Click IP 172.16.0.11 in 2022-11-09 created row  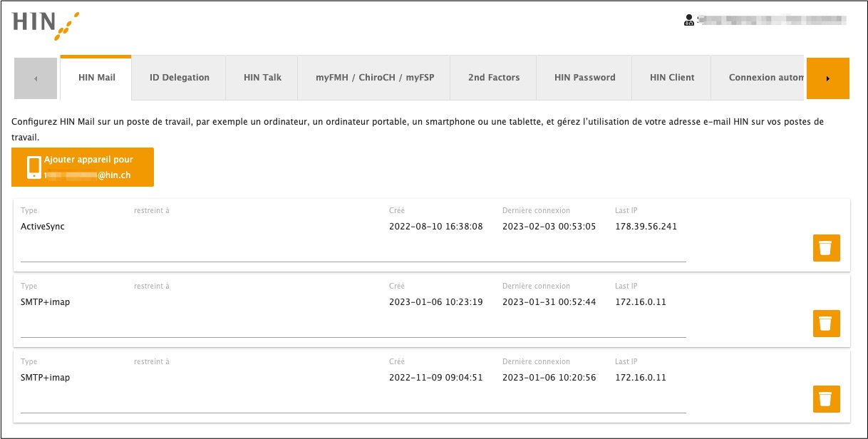tap(641, 378)
